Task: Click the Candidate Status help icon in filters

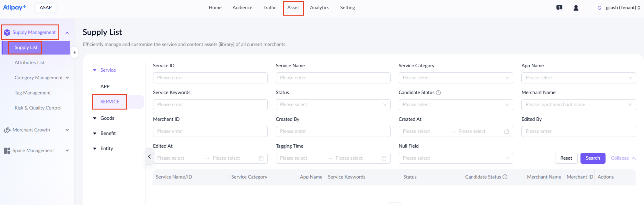Action: click(x=438, y=92)
